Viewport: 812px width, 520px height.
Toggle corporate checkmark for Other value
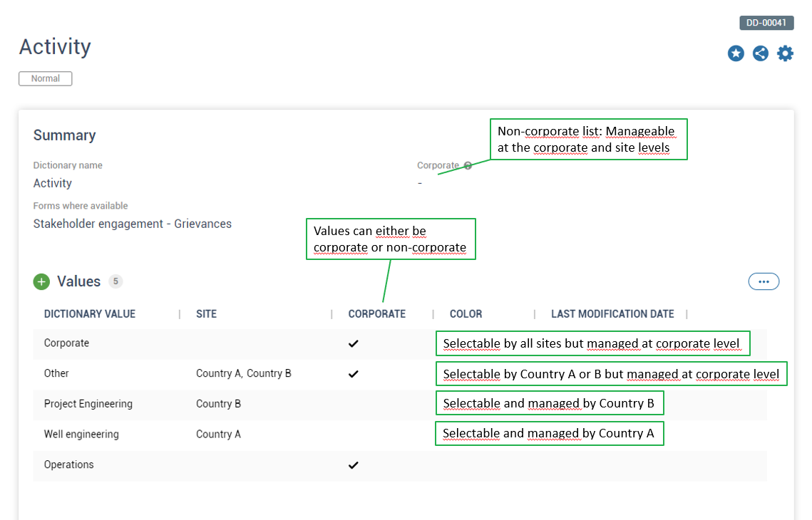[354, 374]
